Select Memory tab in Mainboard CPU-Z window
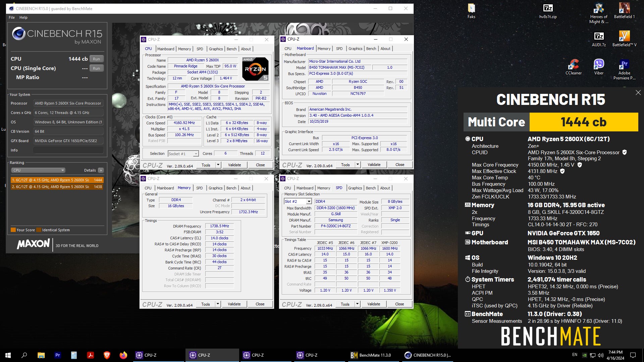 click(x=324, y=49)
